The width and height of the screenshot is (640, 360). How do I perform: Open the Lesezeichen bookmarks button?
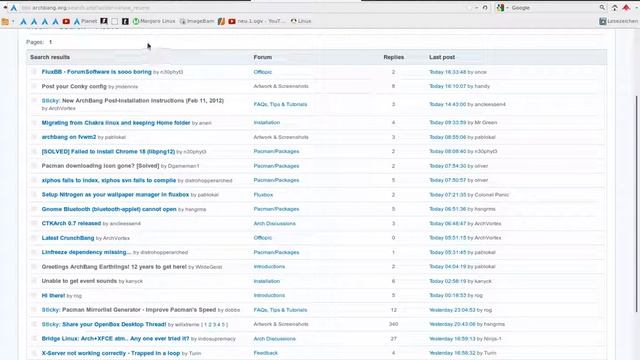point(618,21)
